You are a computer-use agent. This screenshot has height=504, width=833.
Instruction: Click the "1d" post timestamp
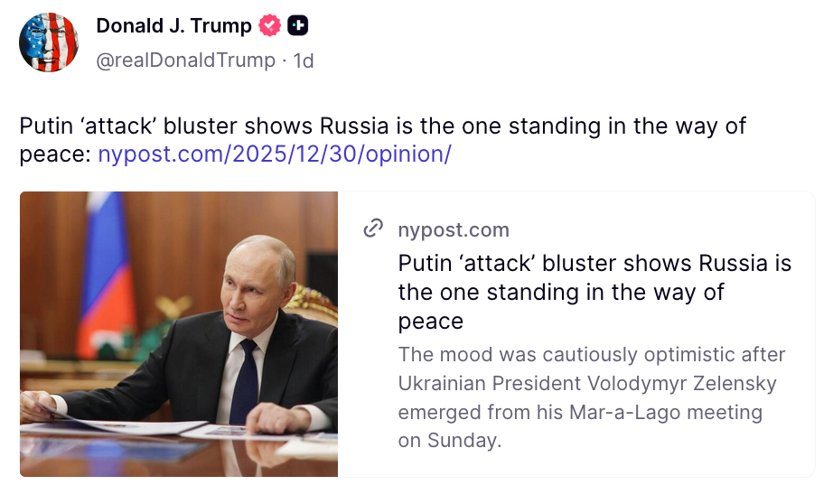coord(304,61)
